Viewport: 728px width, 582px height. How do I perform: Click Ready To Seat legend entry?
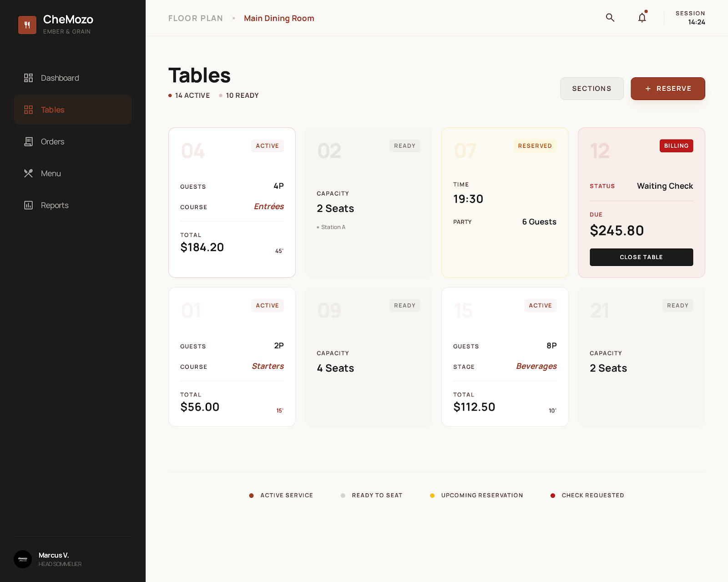(372, 496)
